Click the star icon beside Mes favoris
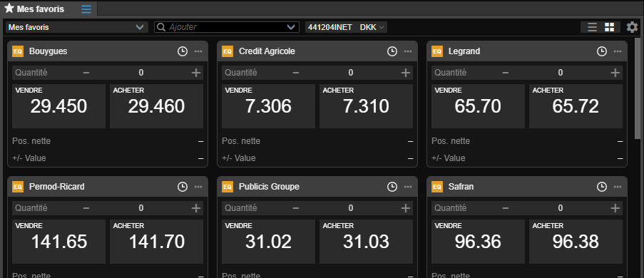Image resolution: width=644 pixels, height=278 pixels. pyautogui.click(x=9, y=9)
